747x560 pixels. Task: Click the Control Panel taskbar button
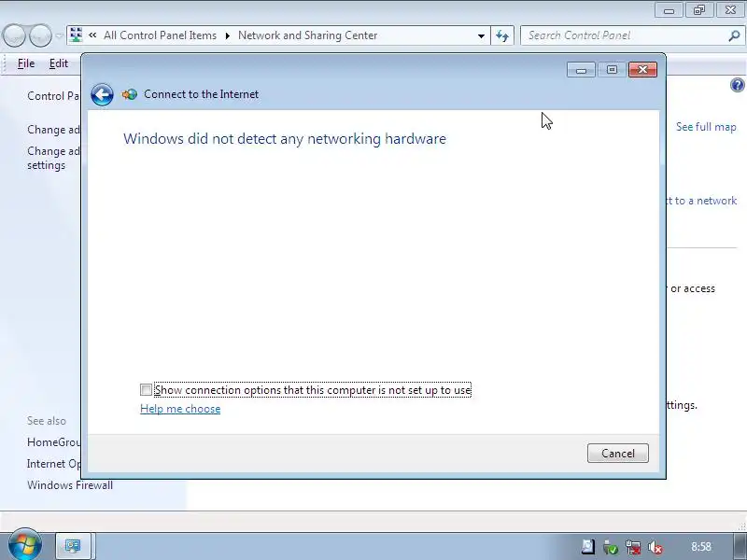[x=73, y=546]
